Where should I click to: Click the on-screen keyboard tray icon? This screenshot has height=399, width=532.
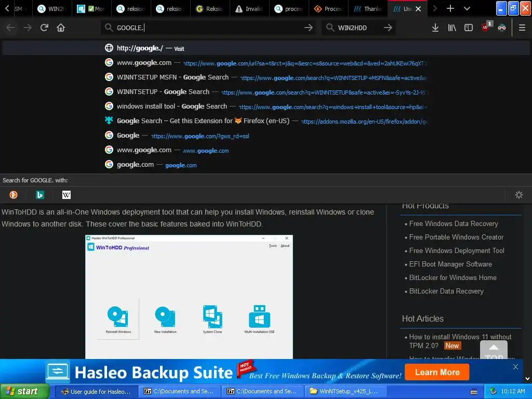click(474, 392)
